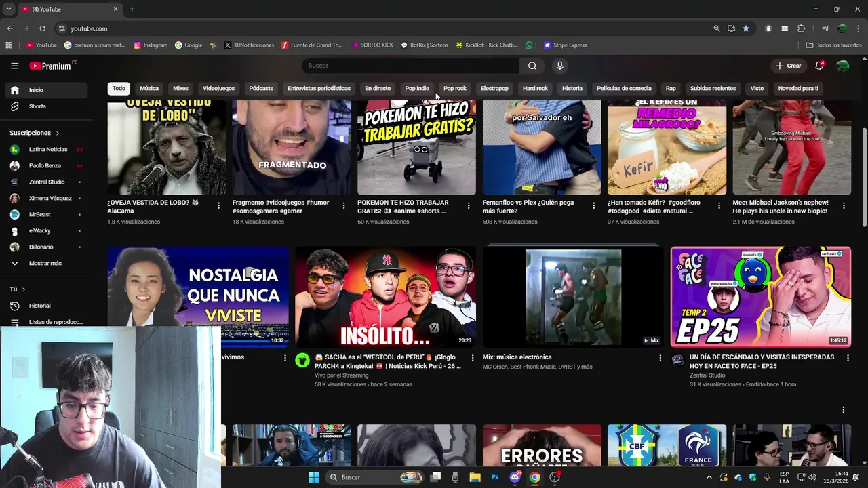
Task: Open Paolo Benza subscription
Action: [47, 165]
